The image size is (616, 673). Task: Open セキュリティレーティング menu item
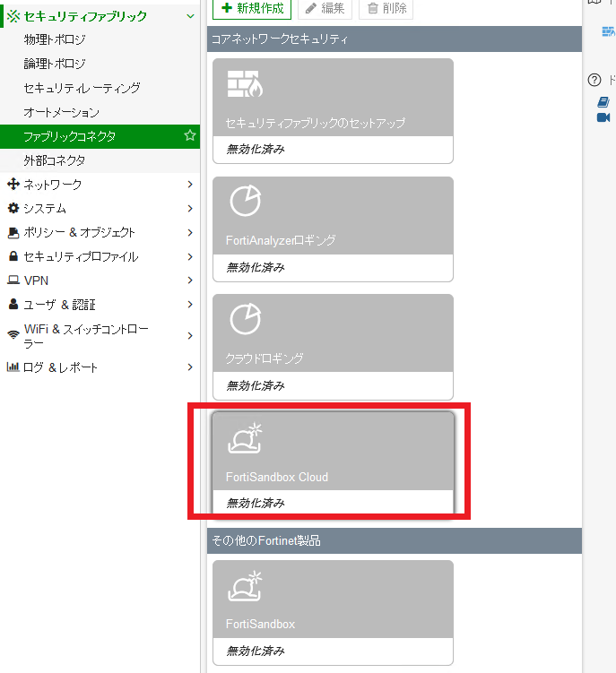[82, 88]
